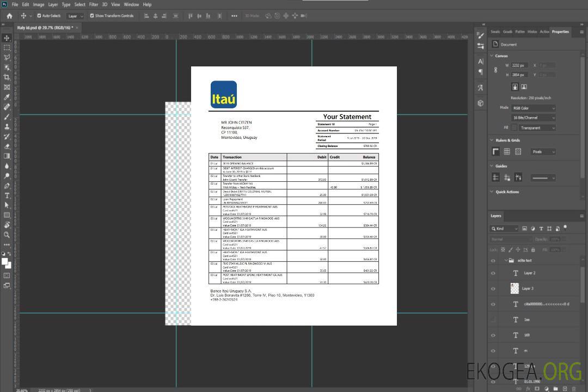This screenshot has width=588, height=392.
Task: Click the canvas Fill color swatch
Action: 514,128
